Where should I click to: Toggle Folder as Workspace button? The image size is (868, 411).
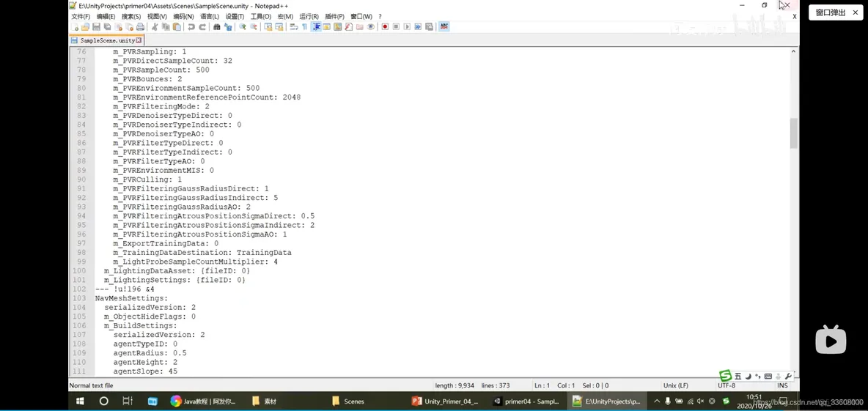pos(359,26)
